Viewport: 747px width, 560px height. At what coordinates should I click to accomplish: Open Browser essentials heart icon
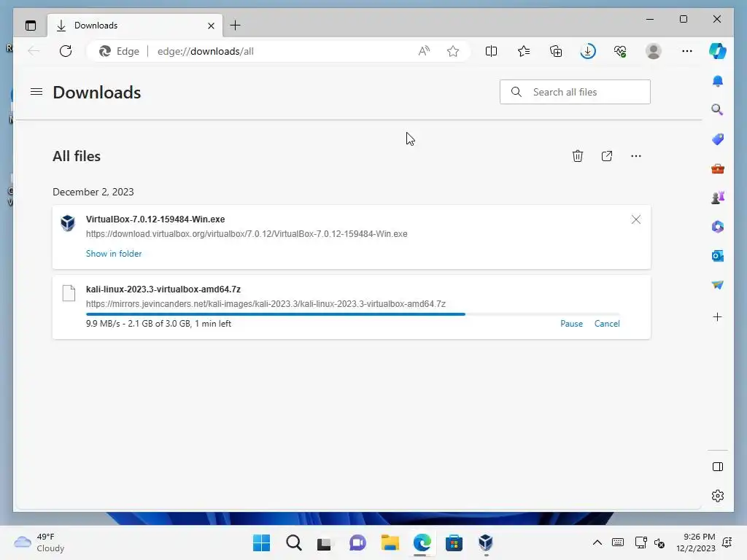point(620,51)
